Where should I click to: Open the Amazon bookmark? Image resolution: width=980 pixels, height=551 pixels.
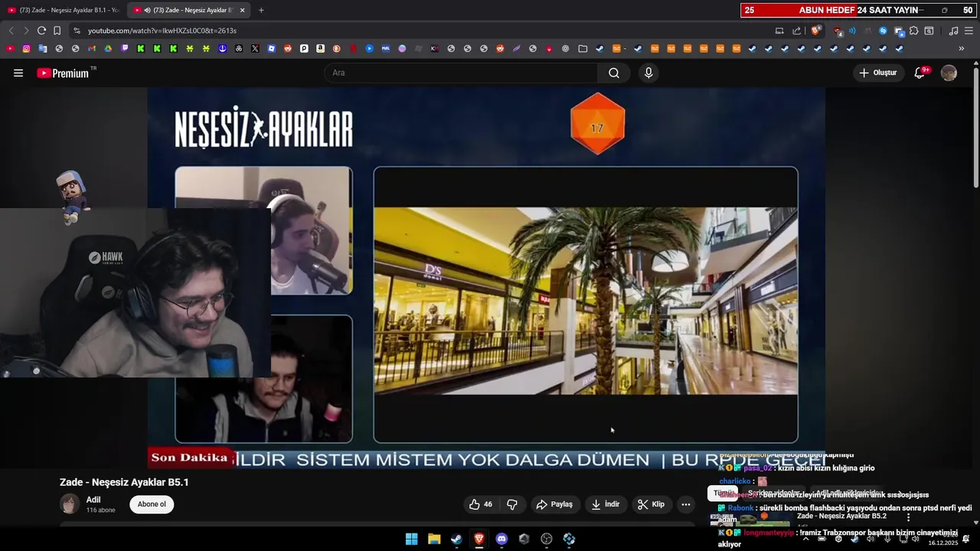click(x=320, y=48)
